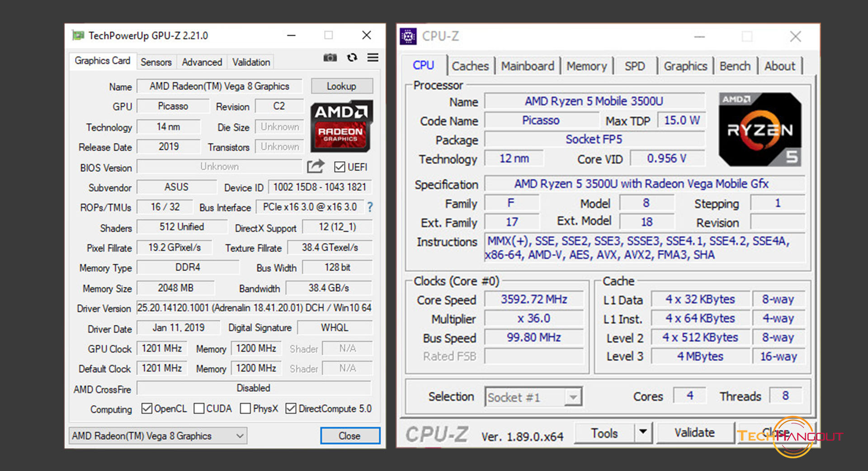Toggle the OpenCL checkbox
The image size is (868, 471).
(146, 409)
